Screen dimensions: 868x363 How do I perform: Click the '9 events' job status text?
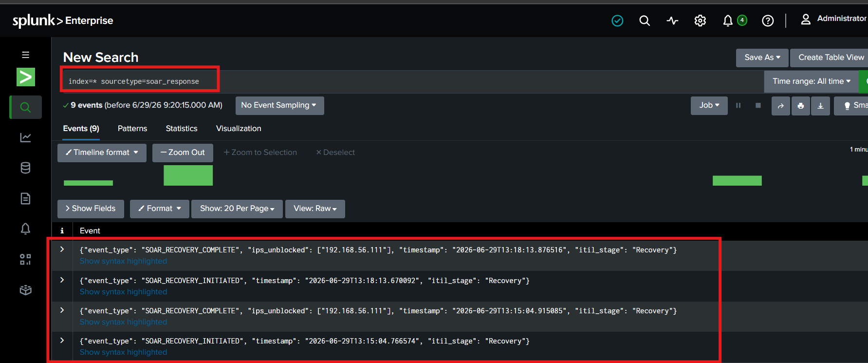pyautogui.click(x=86, y=105)
